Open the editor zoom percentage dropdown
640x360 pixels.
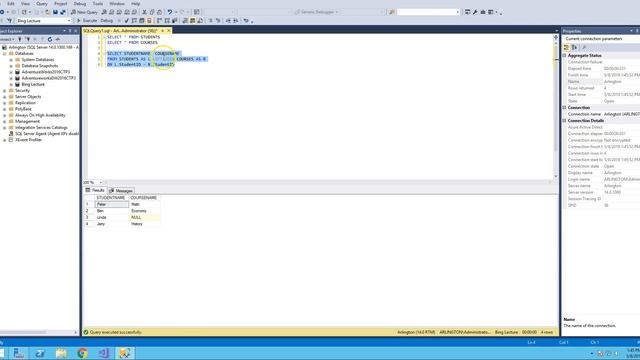(x=100, y=182)
